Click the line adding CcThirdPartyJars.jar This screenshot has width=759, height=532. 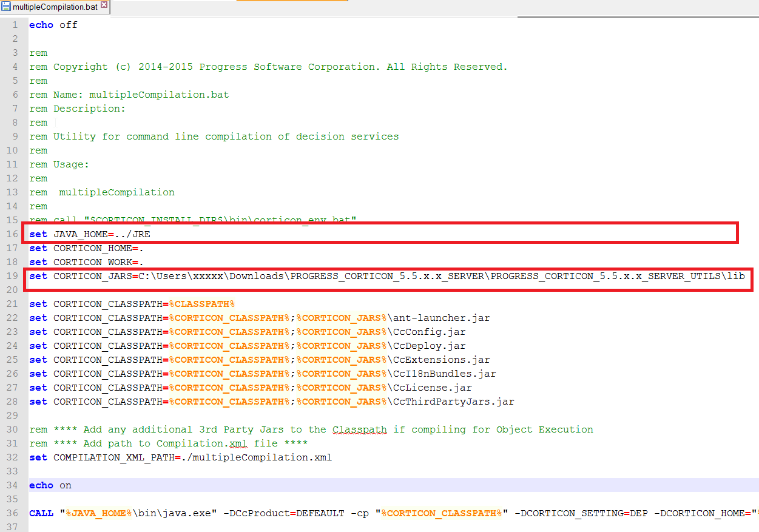pos(272,402)
